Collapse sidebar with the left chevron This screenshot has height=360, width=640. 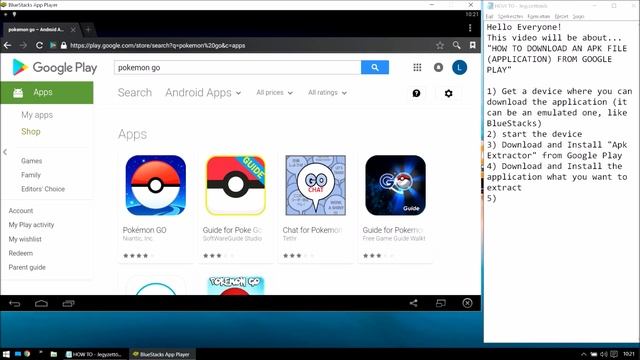(5, 152)
